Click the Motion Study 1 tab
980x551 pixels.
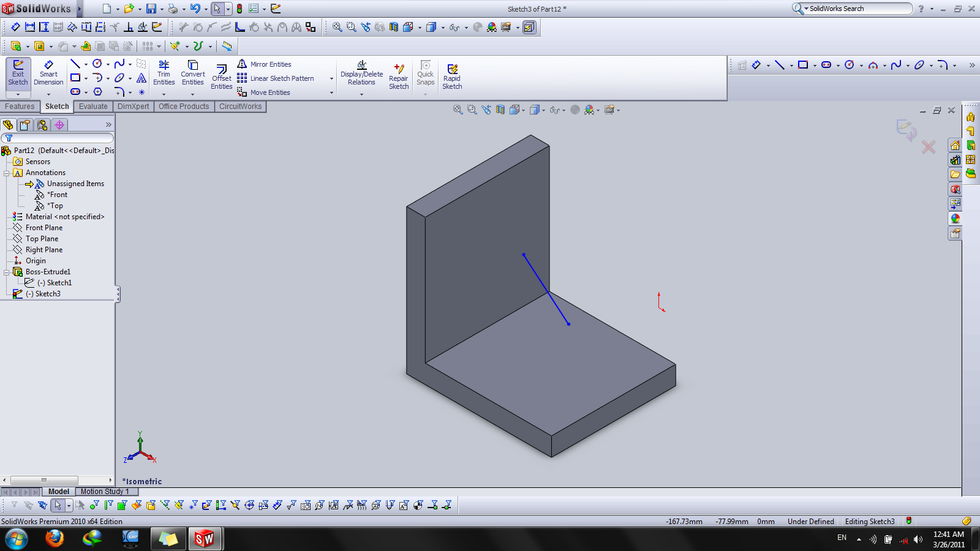(105, 492)
